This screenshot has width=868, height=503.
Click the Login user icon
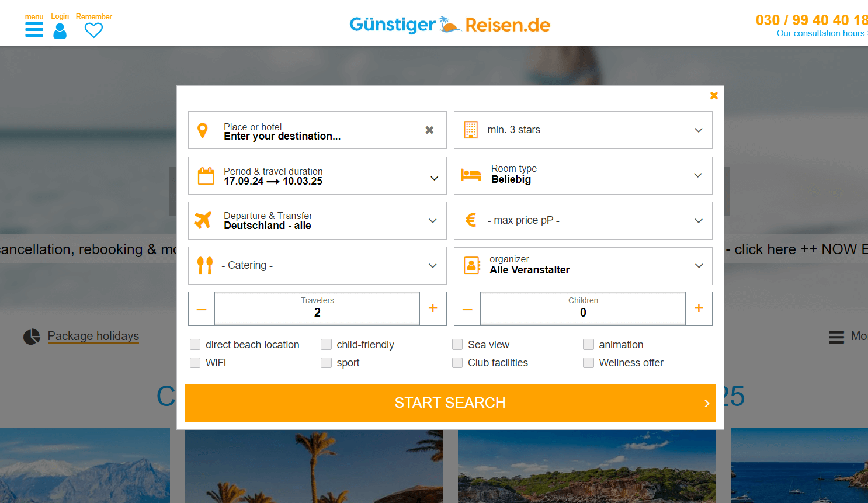click(60, 31)
